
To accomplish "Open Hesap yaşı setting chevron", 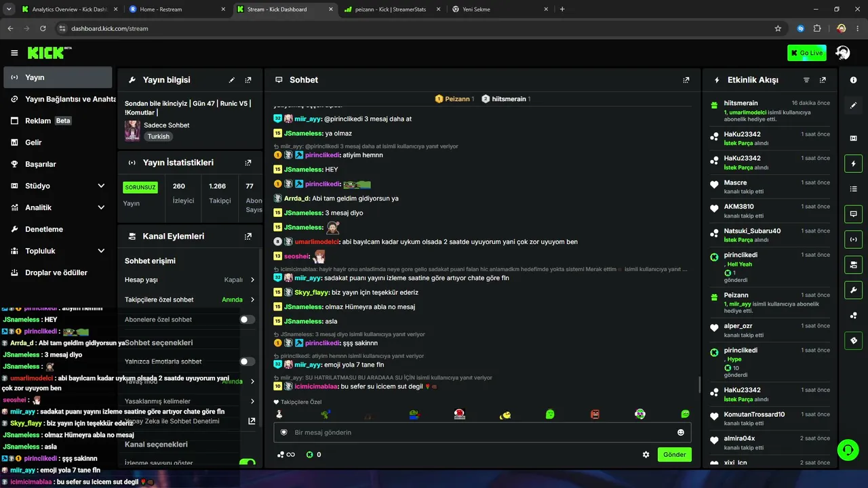I will tap(252, 280).
